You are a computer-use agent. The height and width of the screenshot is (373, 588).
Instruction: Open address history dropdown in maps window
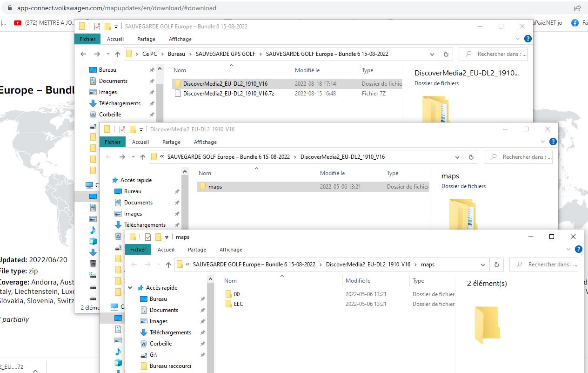tap(483, 264)
